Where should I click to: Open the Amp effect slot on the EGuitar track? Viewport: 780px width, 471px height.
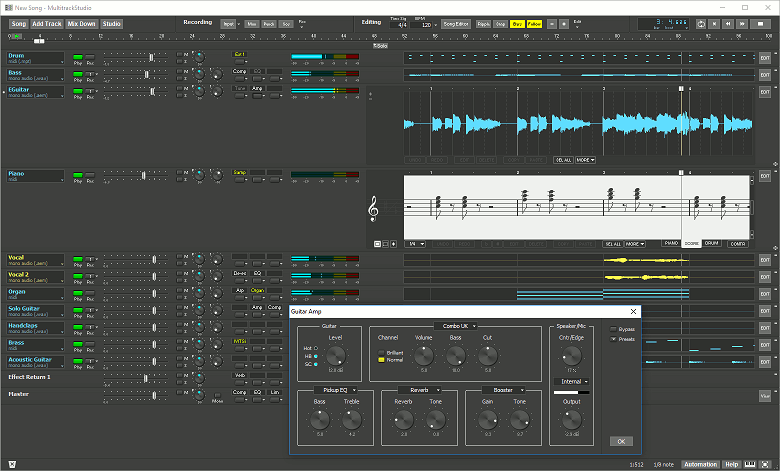257,89
